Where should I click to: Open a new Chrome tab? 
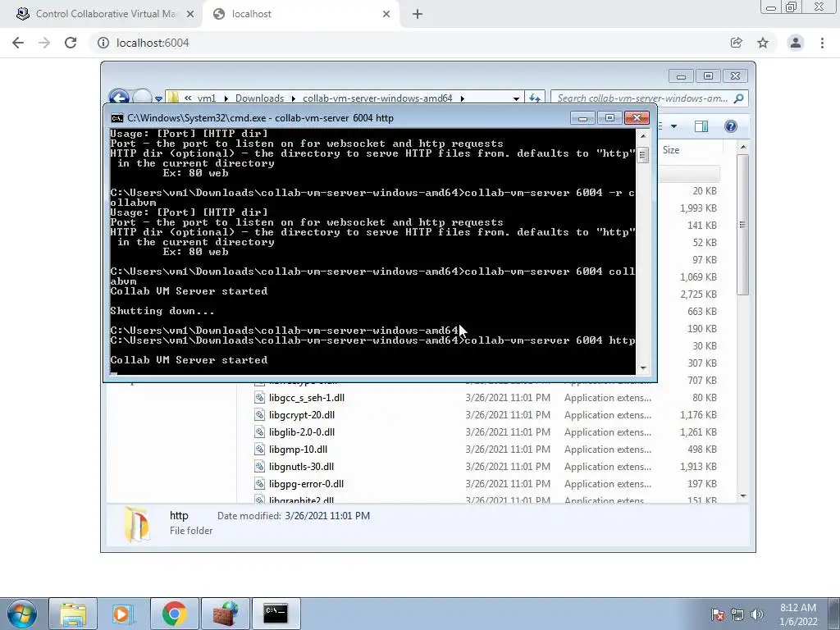418,14
